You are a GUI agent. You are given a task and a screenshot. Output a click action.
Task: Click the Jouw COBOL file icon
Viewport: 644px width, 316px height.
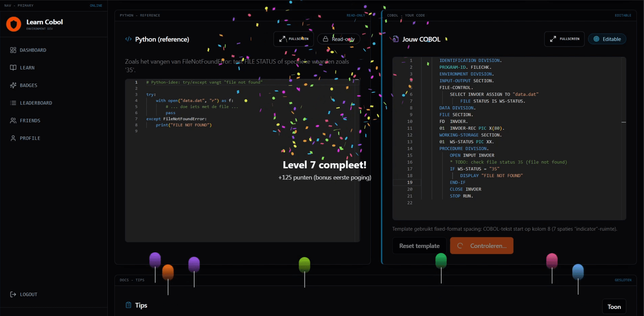pyautogui.click(x=396, y=39)
